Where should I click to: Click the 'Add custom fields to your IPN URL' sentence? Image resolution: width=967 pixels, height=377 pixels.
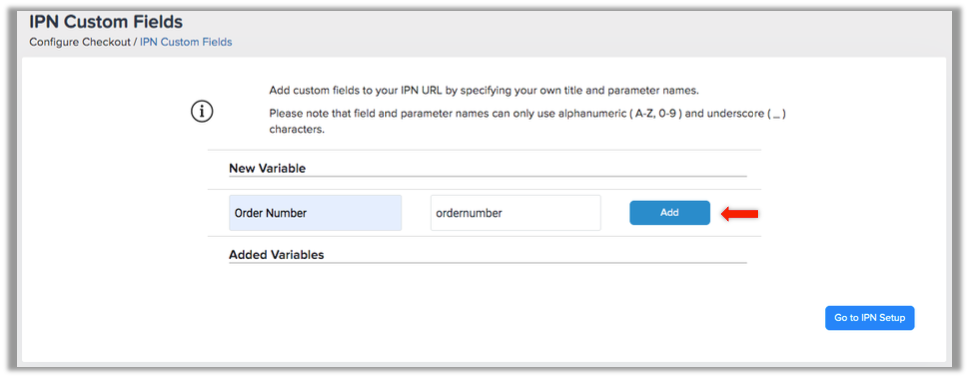click(x=484, y=91)
